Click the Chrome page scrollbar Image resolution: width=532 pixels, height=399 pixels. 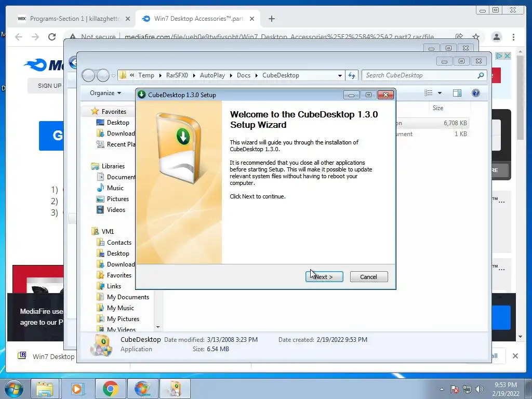click(x=520, y=97)
